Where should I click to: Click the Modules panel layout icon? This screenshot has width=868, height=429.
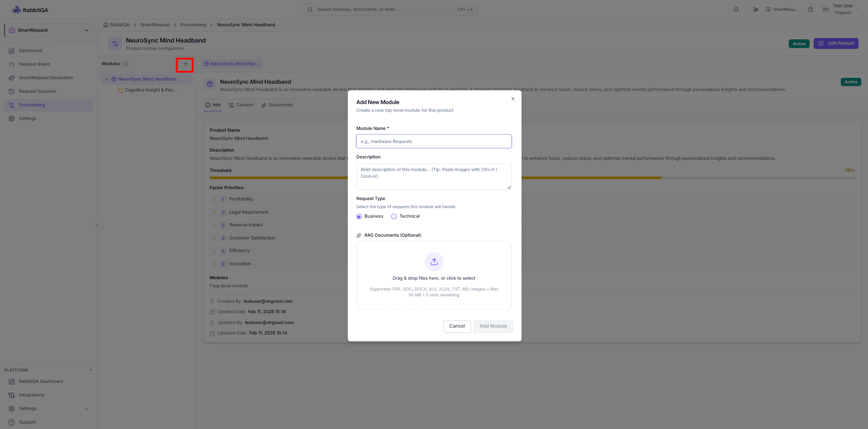[126, 64]
